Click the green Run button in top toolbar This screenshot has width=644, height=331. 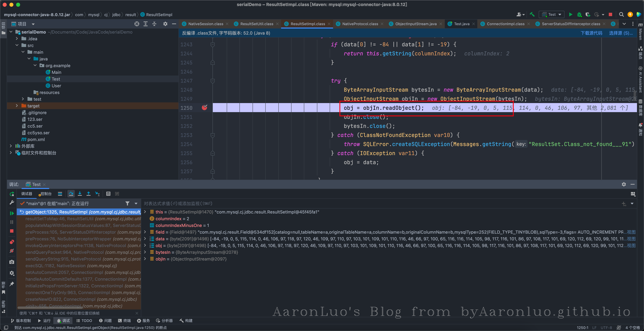571,14
